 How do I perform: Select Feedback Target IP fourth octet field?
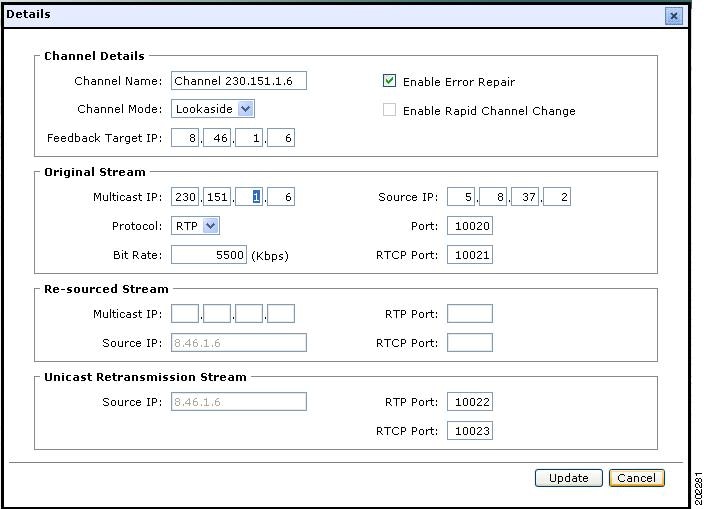281,138
